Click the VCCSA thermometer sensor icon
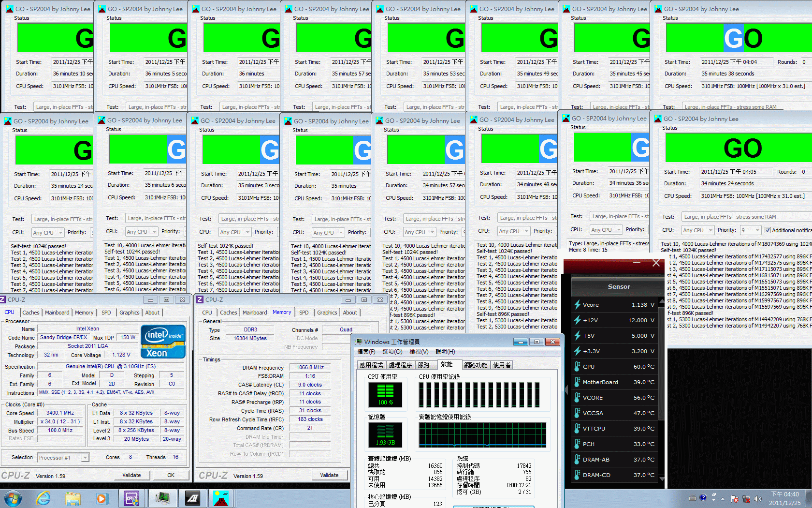The image size is (812, 508). (x=577, y=413)
